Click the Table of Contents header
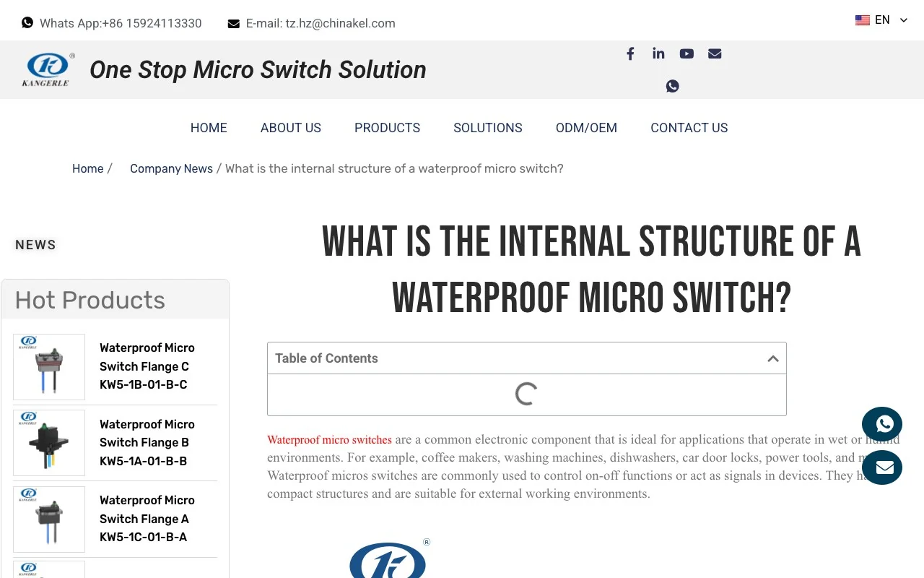Image resolution: width=924 pixels, height=578 pixels. tap(527, 358)
